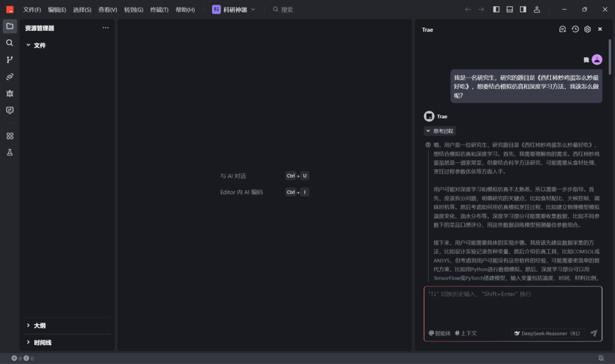Viewport: 615px width, 364px height.
Task: Open the 选择(S) menu
Action: coord(82,10)
